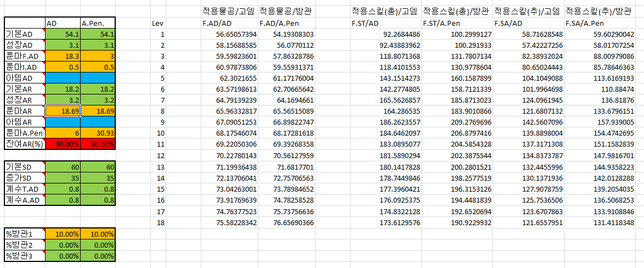This screenshot has width=644, height=268.
Task: Select the 증가SD row label cell
Action: coord(25,178)
